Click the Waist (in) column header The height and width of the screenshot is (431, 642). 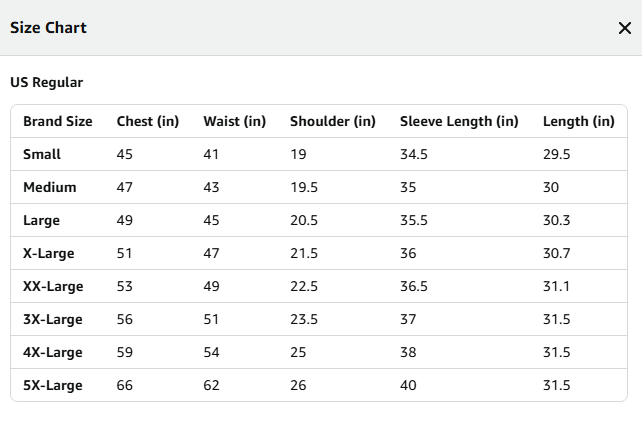coord(235,121)
